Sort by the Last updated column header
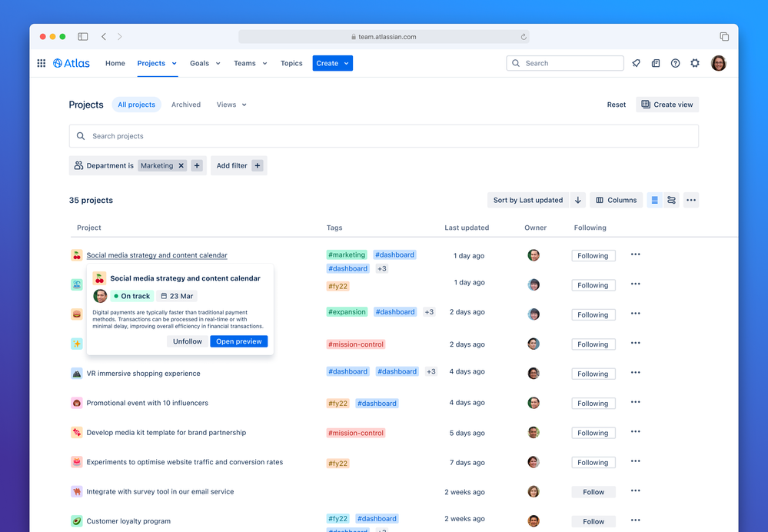Image resolution: width=768 pixels, height=532 pixels. [467, 228]
